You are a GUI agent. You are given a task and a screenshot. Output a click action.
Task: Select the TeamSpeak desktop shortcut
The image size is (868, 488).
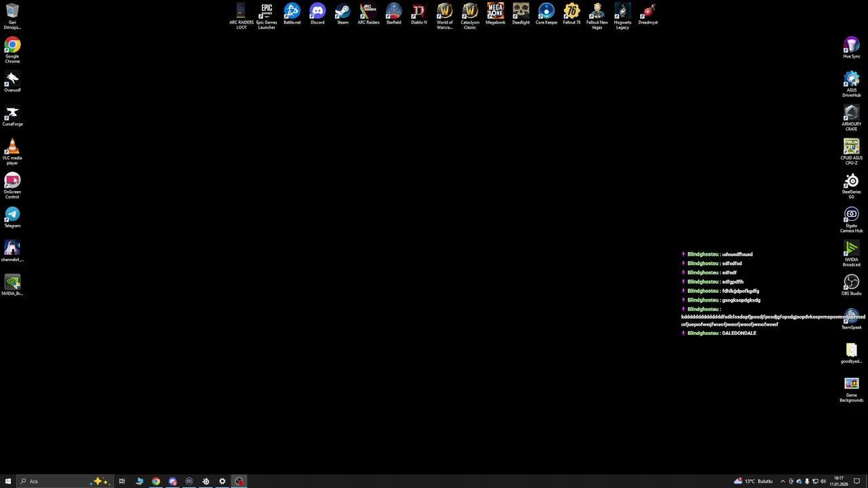tap(851, 319)
